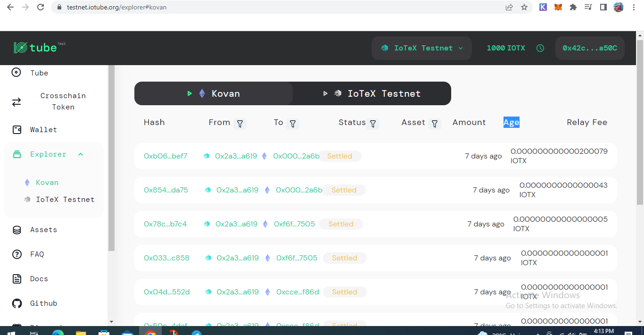The width and height of the screenshot is (644, 335).
Task: Click the ioTube logo
Action: [x=39, y=47]
